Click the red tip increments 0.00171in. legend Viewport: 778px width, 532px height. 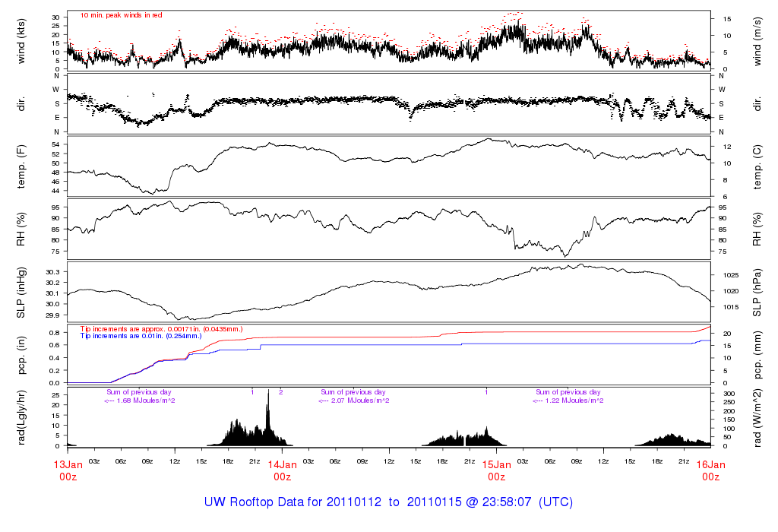tap(161, 329)
